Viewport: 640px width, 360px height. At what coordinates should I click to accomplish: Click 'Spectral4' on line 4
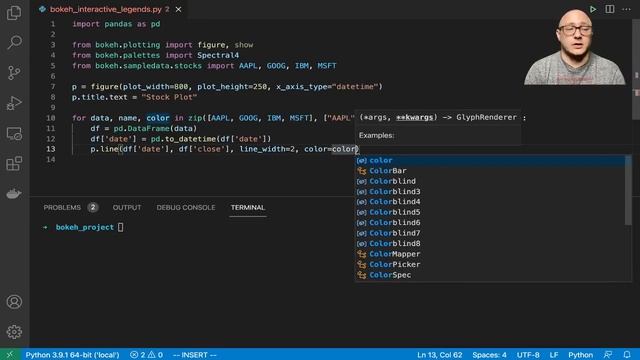click(218, 55)
